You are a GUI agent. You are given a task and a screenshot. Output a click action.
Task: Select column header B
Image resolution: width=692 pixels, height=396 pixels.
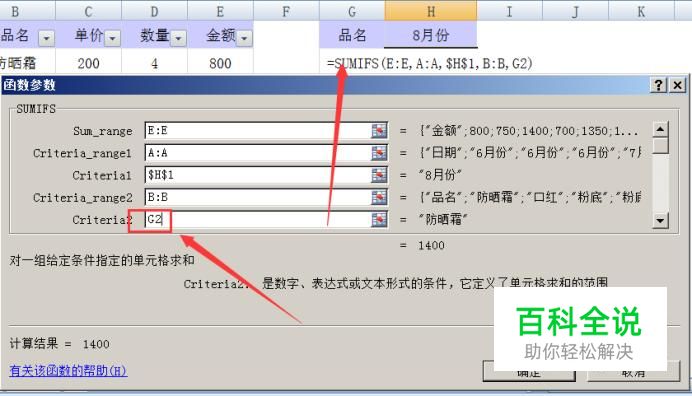pos(27,11)
